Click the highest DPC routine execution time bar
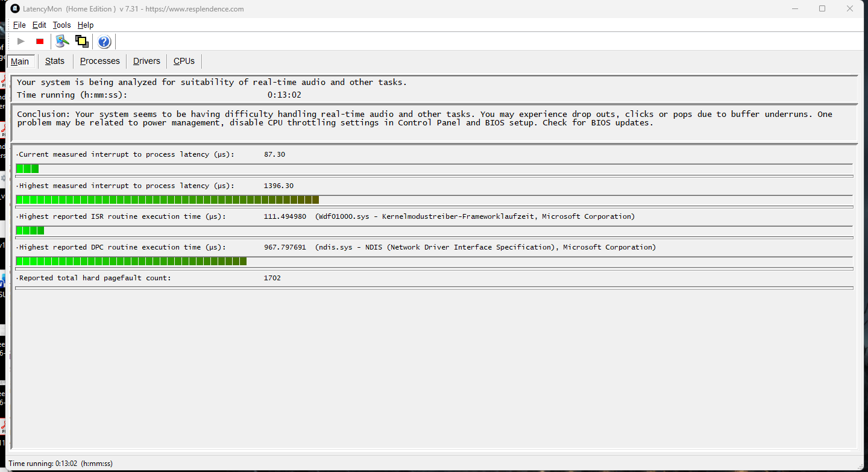 tap(131, 261)
